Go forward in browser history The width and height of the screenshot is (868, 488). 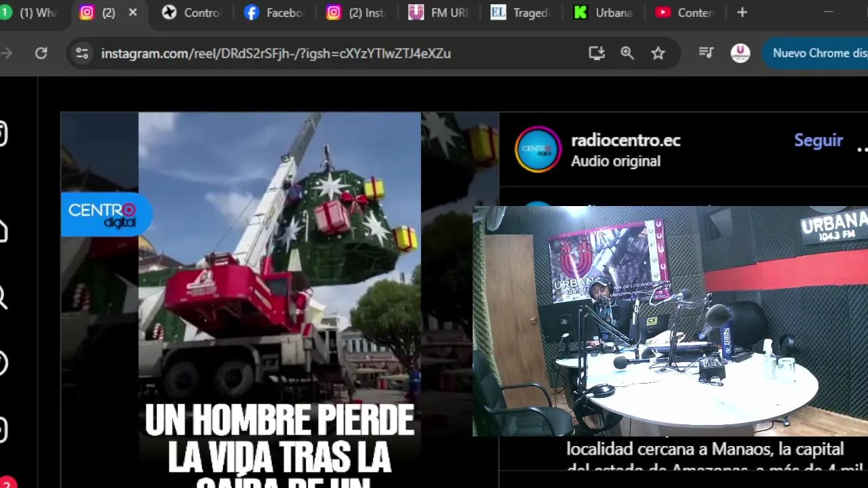coord(7,53)
